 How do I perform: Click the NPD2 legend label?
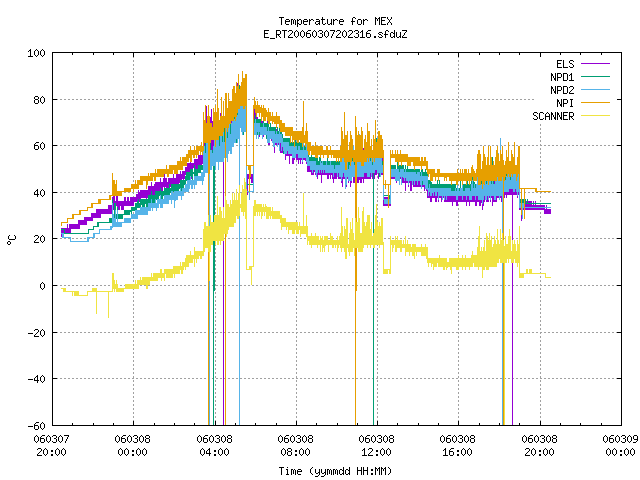[562, 90]
